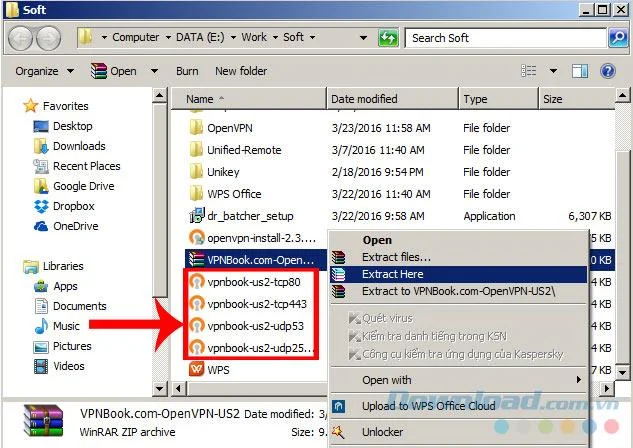633x448 pixels.
Task: Expand the arrow after Soft in the path
Action: [312, 38]
